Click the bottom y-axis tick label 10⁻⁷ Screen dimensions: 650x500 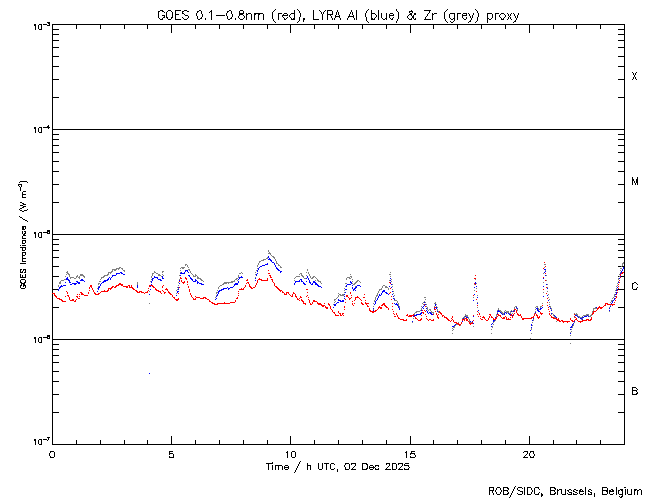tap(39, 442)
